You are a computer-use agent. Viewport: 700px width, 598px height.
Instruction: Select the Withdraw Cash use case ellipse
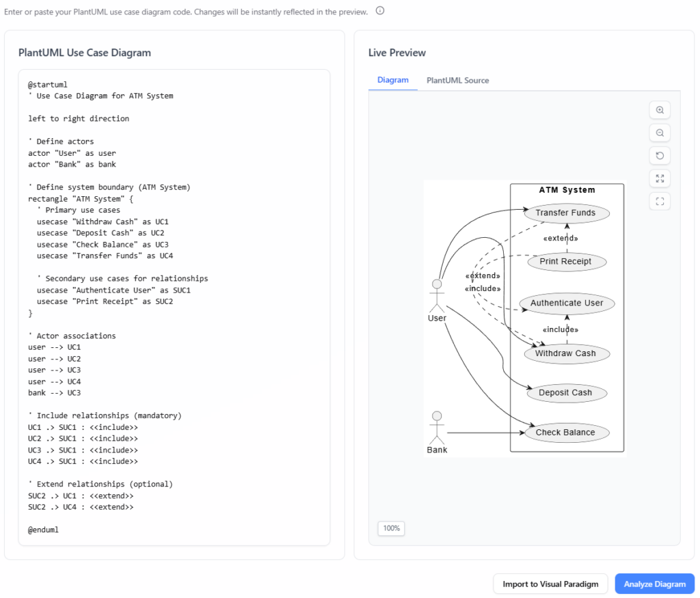567,353
